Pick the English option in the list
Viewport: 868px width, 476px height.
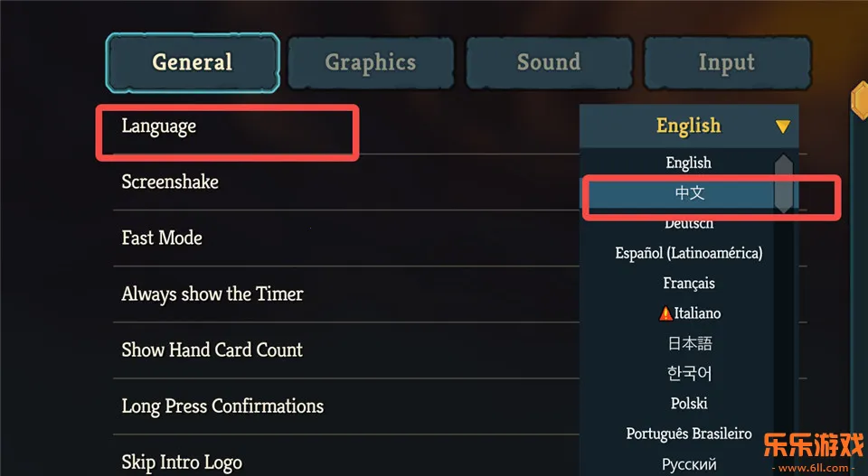pos(688,163)
